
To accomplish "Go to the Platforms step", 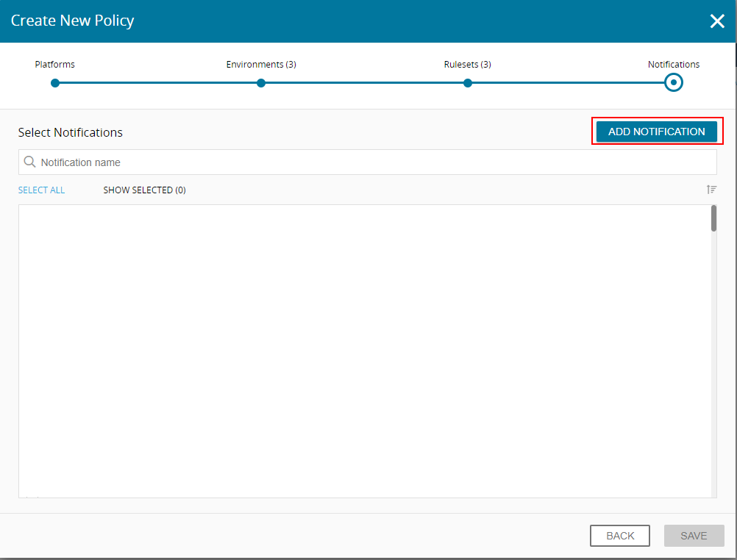I will (x=55, y=83).
